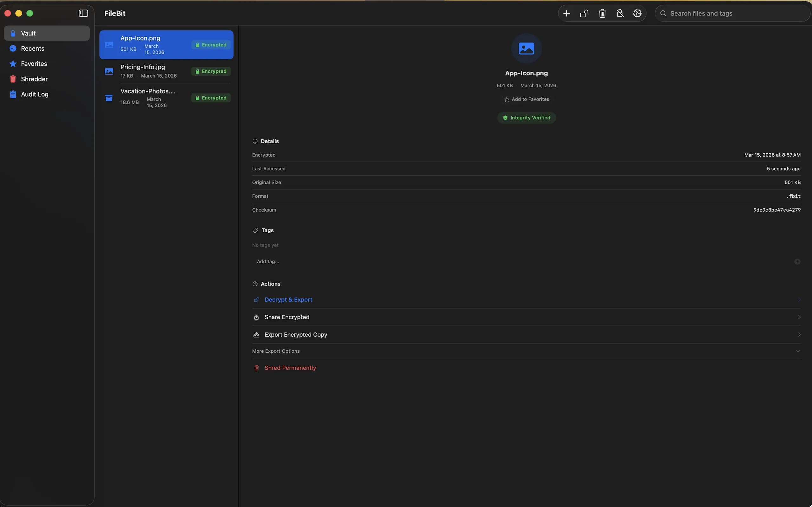Lock the vault using the unlock icon
The image size is (812, 507).
[x=584, y=13]
